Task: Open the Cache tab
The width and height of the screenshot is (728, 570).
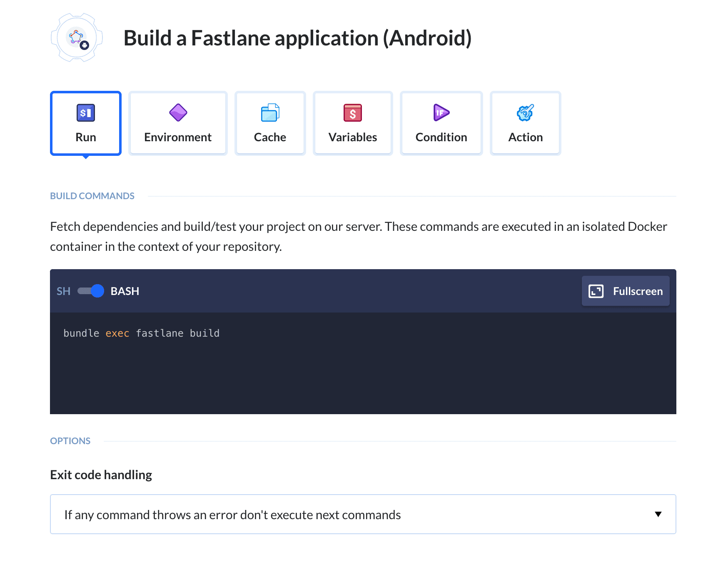Action: click(x=270, y=123)
